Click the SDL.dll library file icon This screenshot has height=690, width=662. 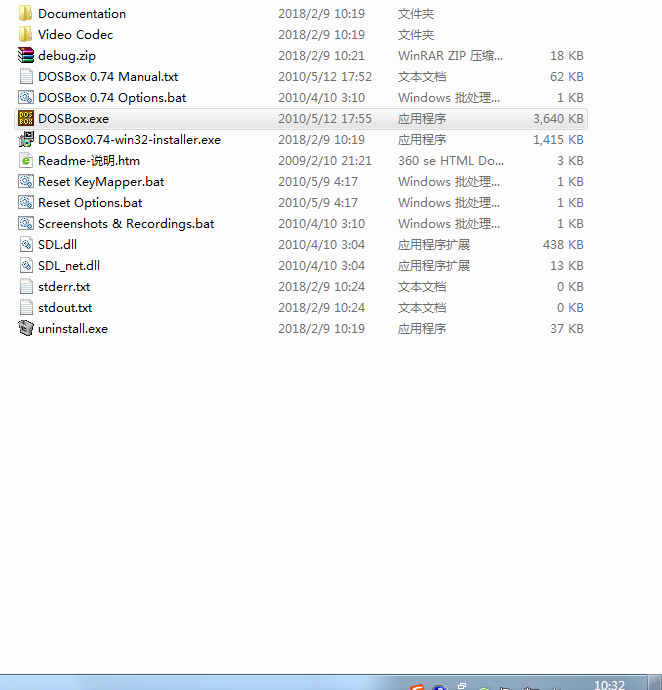pos(26,244)
